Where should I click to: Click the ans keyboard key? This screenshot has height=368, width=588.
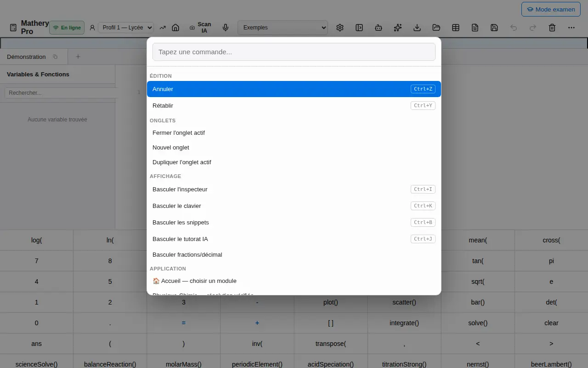coord(37,344)
